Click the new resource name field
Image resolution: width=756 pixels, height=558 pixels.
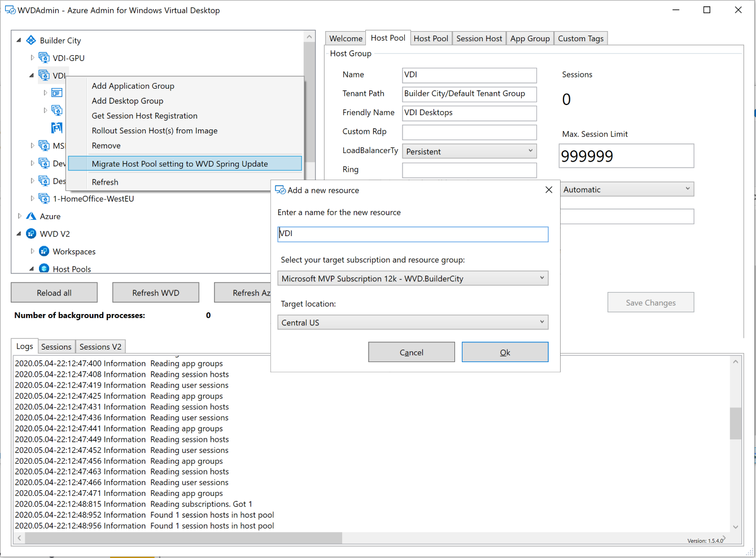(x=413, y=234)
